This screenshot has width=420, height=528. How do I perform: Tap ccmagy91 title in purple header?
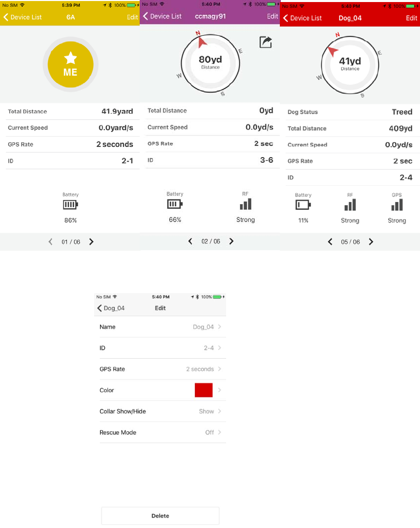[x=210, y=16]
